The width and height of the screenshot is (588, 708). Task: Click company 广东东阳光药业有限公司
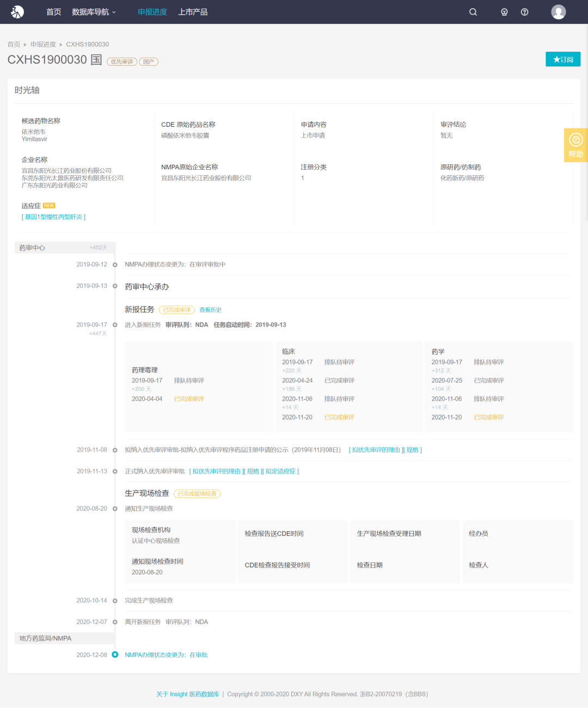tap(54, 186)
